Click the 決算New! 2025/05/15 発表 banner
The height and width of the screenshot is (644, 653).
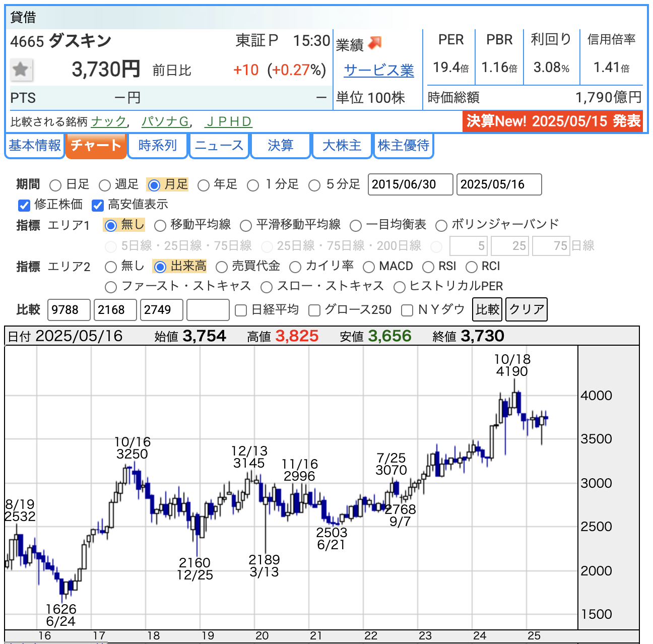click(553, 121)
